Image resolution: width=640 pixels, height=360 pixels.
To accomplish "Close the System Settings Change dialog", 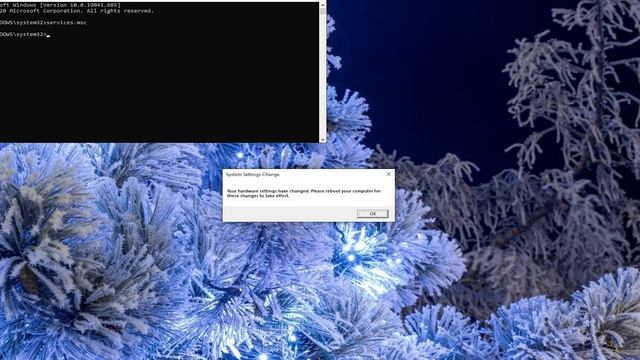I will 388,174.
